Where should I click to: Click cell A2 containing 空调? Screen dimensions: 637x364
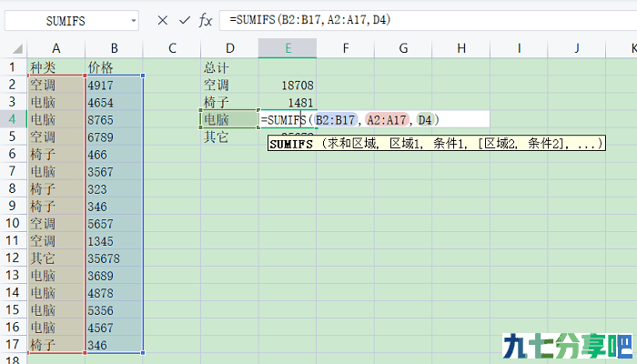[x=56, y=85]
